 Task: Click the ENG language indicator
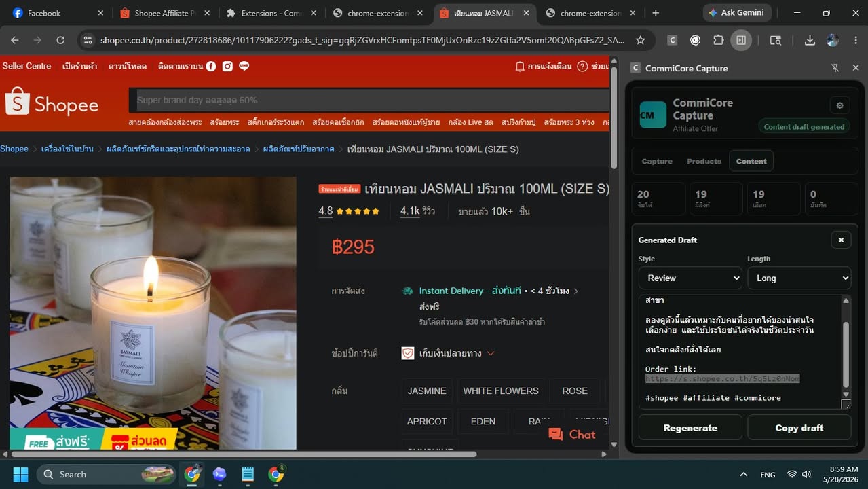pyautogui.click(x=768, y=475)
